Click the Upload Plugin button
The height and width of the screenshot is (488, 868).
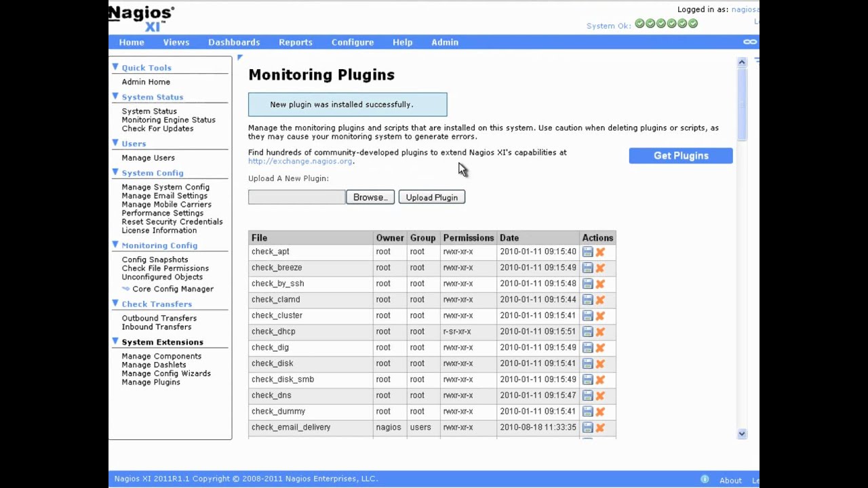pos(432,197)
